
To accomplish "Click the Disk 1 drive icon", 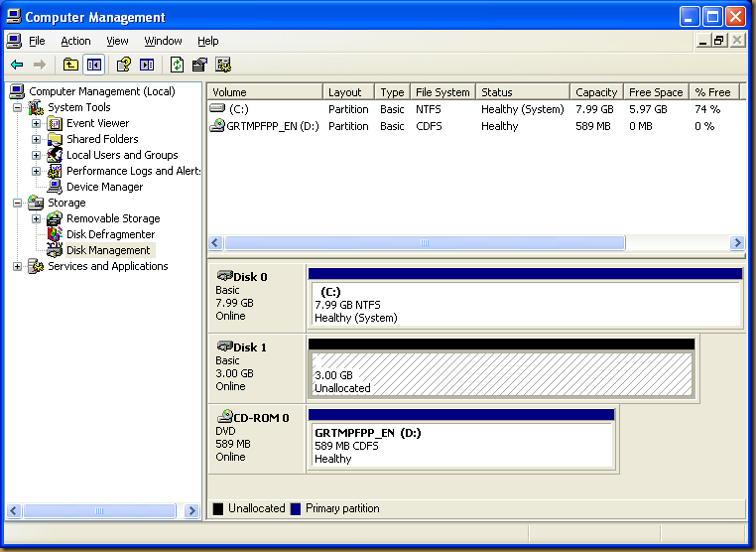I will point(224,346).
